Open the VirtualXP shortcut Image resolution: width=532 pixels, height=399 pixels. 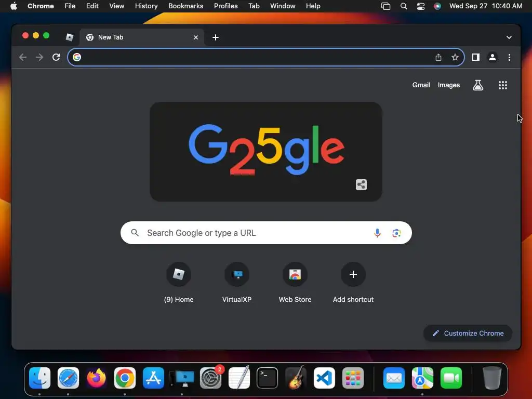(x=237, y=283)
